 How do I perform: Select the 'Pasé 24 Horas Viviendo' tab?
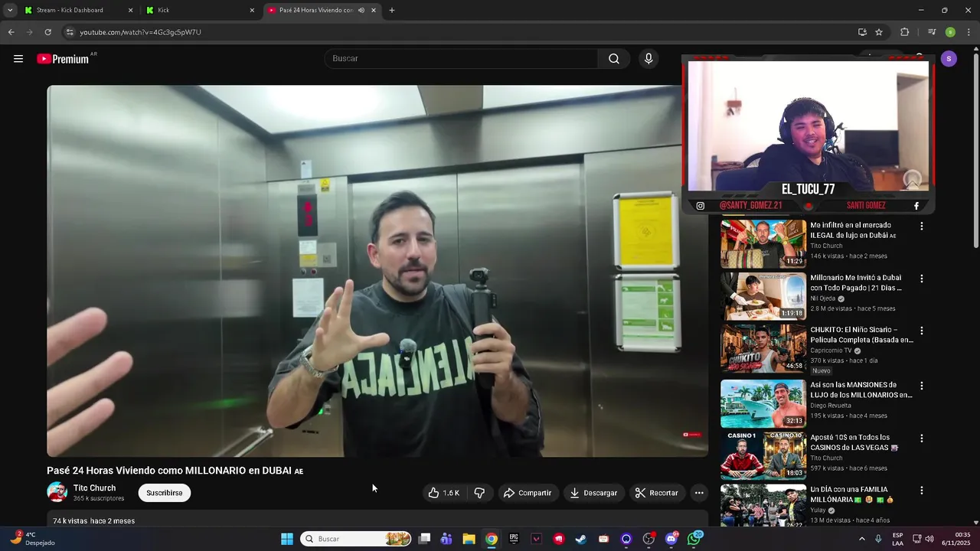315,11
